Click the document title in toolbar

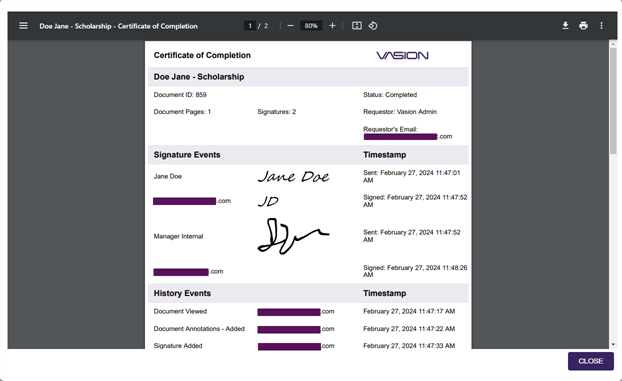tap(118, 26)
